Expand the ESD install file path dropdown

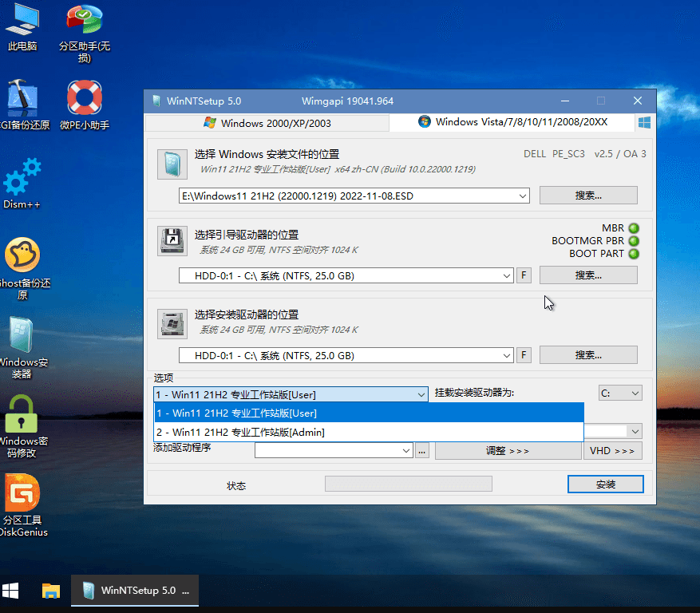[x=522, y=196]
